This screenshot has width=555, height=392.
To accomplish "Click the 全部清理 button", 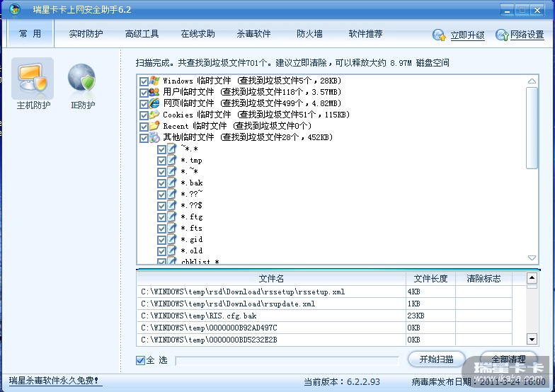I will (x=508, y=359).
